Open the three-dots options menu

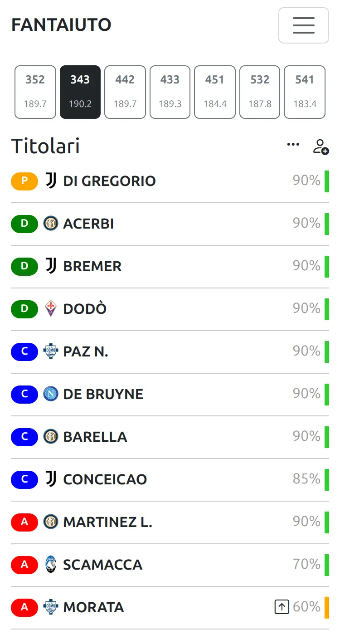coord(293,144)
